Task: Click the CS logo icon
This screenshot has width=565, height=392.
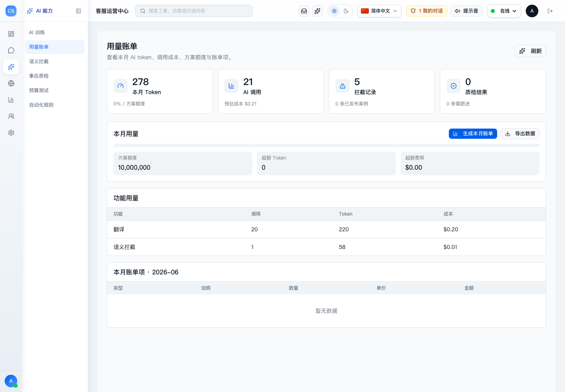Action: pyautogui.click(x=11, y=11)
